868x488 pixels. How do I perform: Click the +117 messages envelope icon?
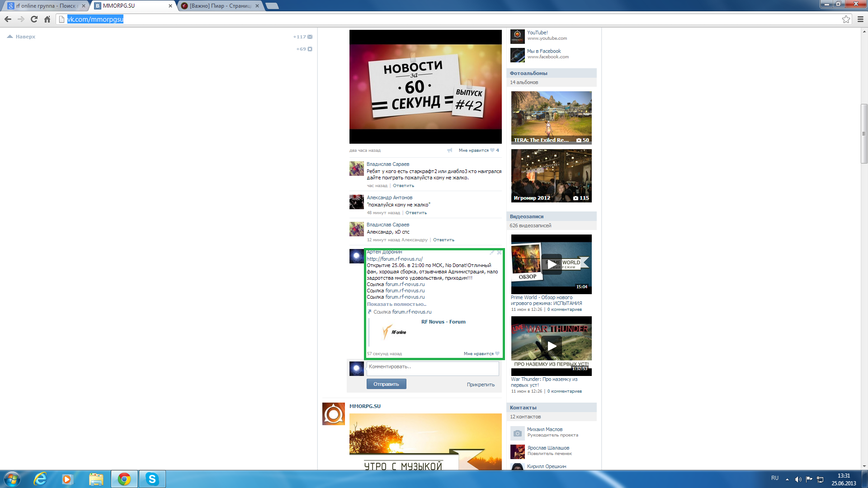click(310, 37)
